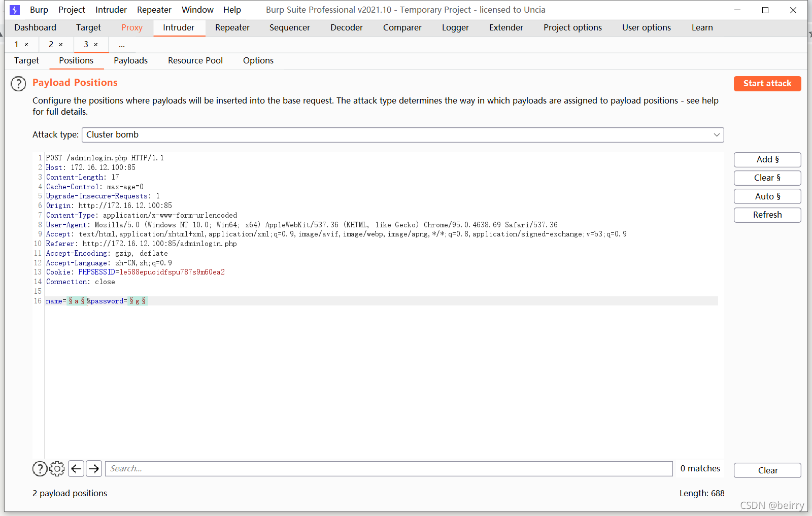Switch to the Sequencer tab
This screenshot has width=812, height=516.
pos(290,28)
